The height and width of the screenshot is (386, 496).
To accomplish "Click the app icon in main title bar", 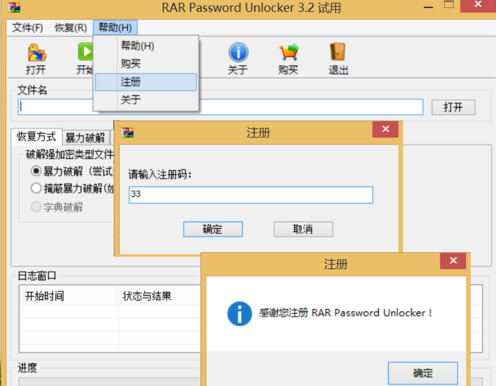I will (x=14, y=7).
